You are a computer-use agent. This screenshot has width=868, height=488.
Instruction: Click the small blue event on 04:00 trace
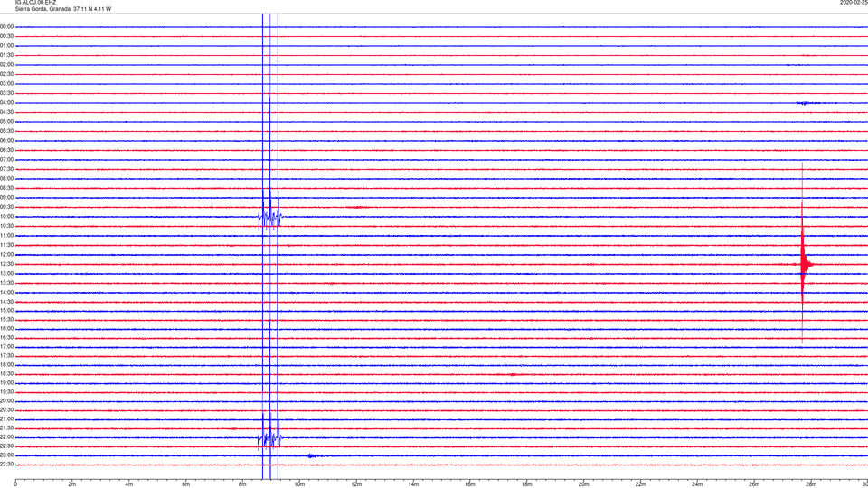(804, 103)
